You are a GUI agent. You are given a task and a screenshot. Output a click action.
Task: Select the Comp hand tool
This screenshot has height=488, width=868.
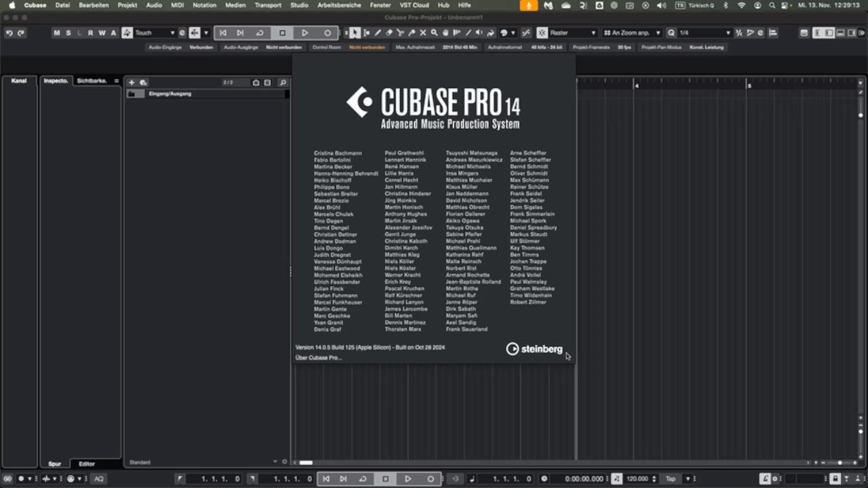point(446,33)
